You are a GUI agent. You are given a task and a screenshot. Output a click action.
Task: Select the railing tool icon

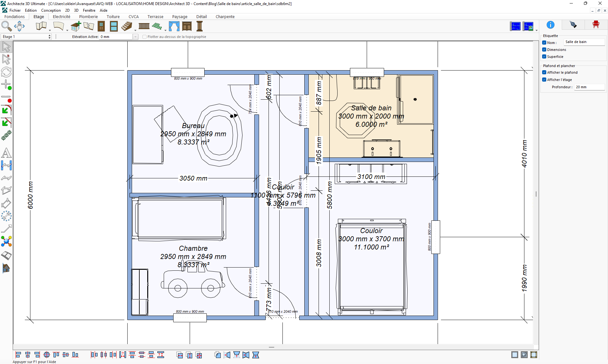[144, 26]
